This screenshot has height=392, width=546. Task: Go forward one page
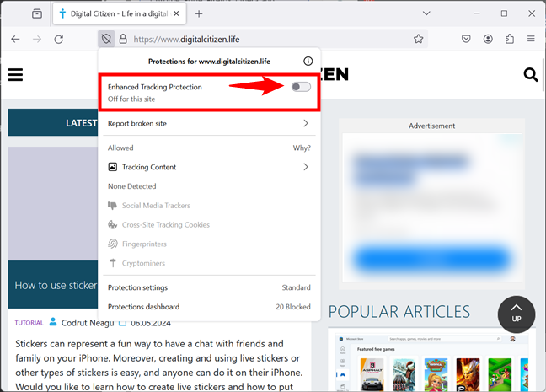click(37, 39)
